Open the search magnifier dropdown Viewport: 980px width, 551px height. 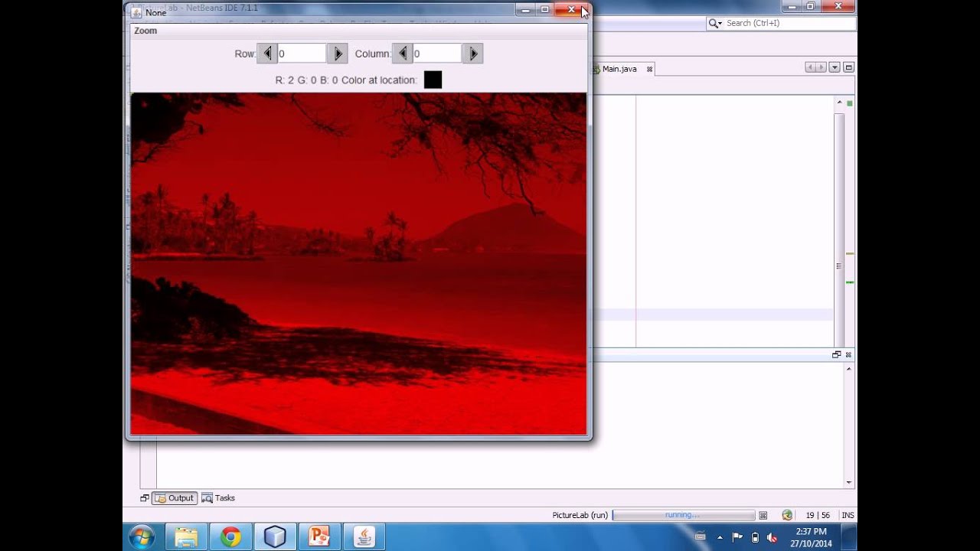coord(715,23)
